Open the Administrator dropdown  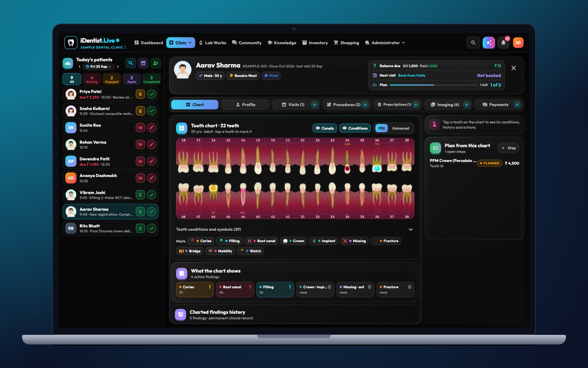tap(385, 43)
